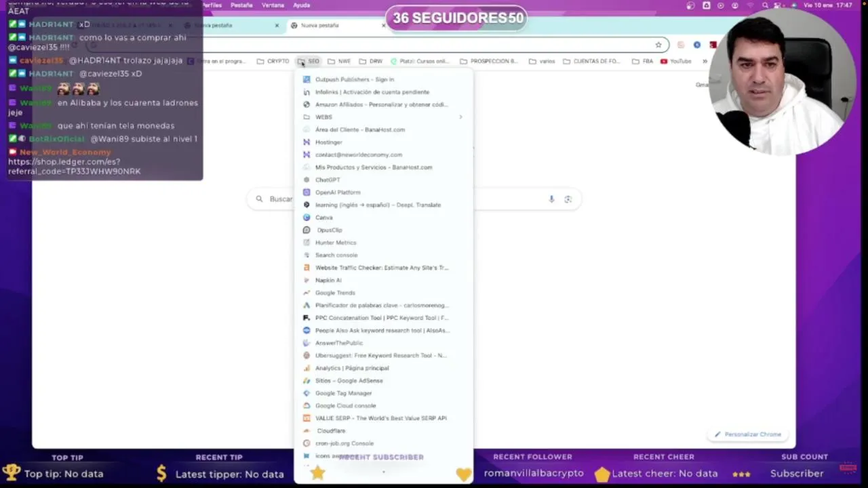Viewport: 868px width, 488px height.
Task: Show more bookmarks with double chevron
Action: (x=705, y=61)
